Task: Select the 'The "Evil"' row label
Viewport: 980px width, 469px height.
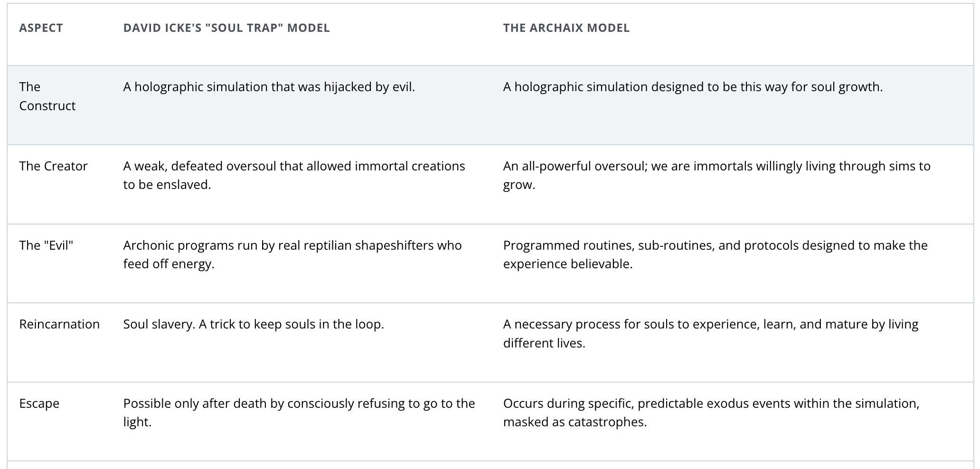Action: pos(46,245)
